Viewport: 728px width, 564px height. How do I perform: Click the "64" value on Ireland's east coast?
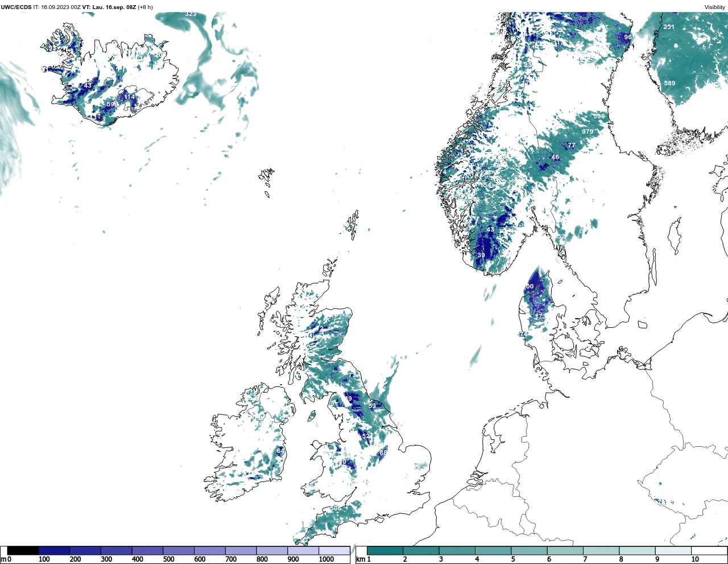pos(280,451)
